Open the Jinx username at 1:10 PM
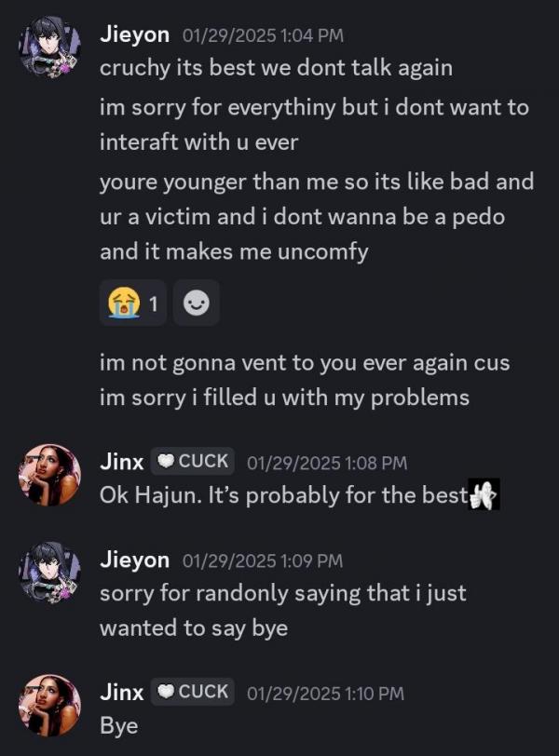 (x=122, y=693)
